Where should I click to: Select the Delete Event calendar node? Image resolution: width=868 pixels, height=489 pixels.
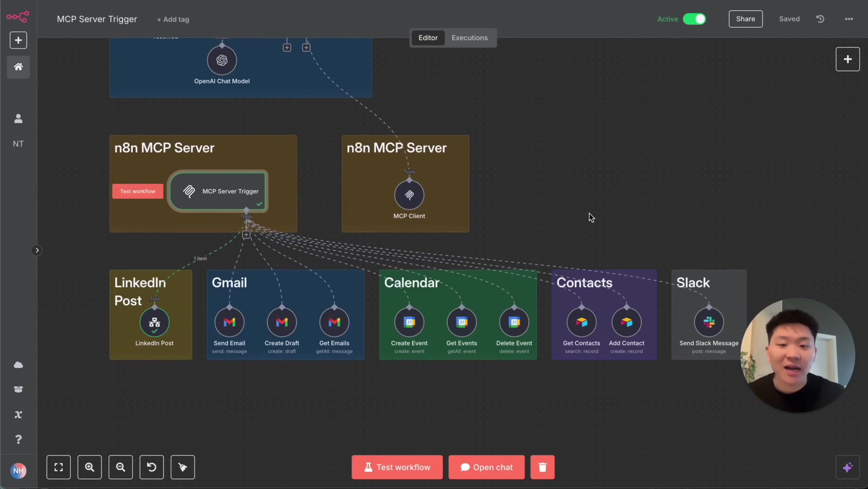click(x=514, y=322)
